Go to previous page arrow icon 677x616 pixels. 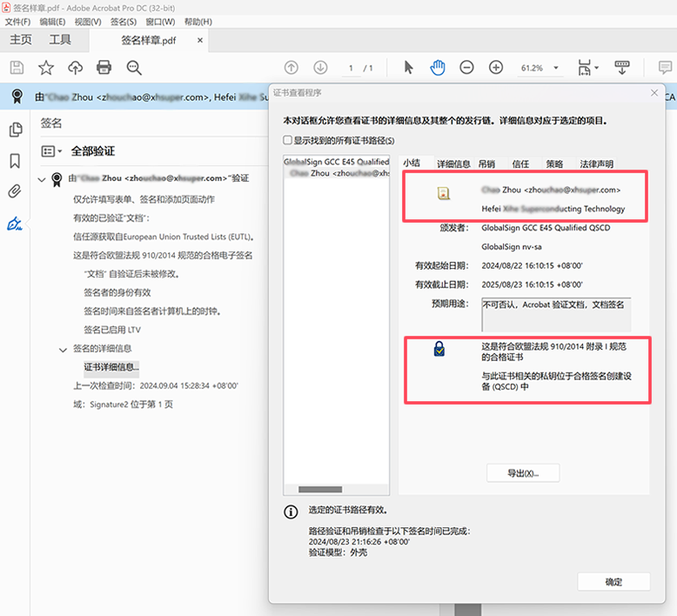click(292, 67)
